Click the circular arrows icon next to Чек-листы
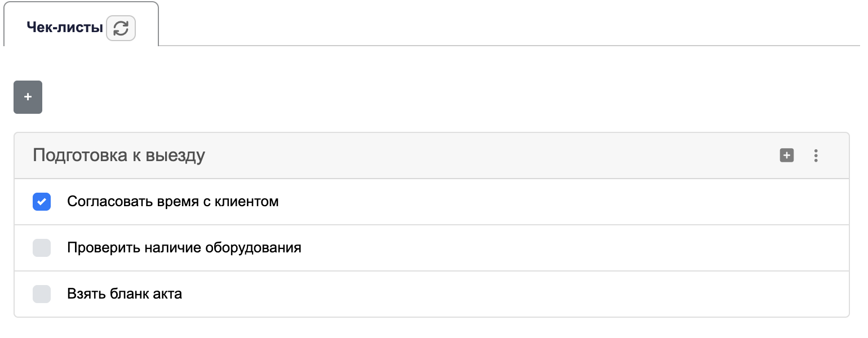 coord(121,28)
